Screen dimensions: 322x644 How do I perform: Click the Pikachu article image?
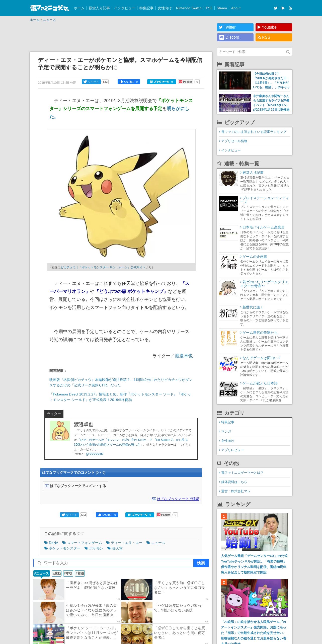121,196
